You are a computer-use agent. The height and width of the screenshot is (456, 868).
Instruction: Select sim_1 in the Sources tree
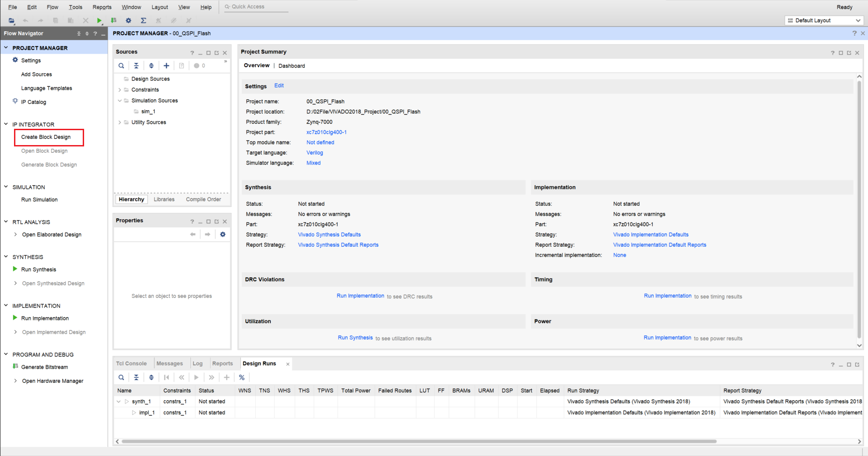pos(148,112)
